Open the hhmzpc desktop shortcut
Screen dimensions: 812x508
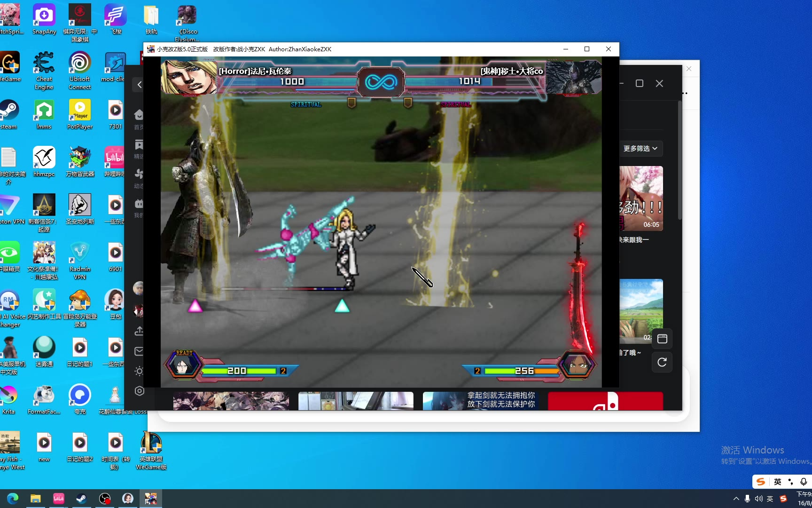(x=44, y=162)
